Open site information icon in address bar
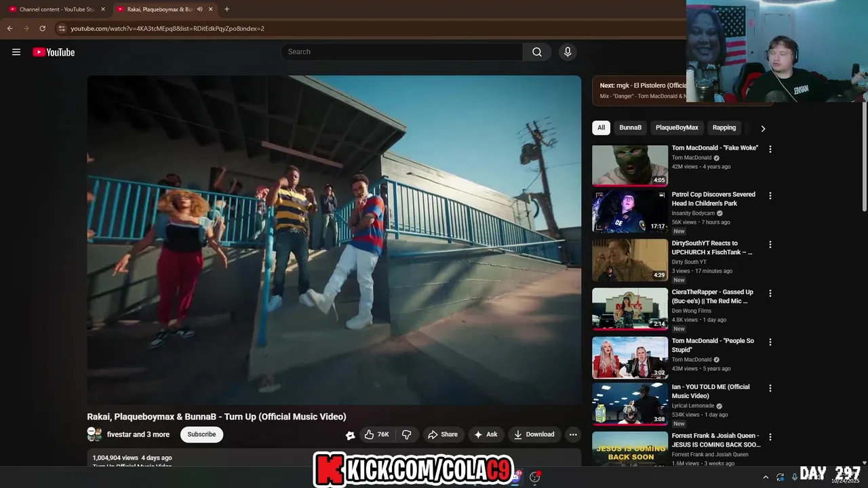Viewport: 868px width, 488px height. [x=62, y=28]
